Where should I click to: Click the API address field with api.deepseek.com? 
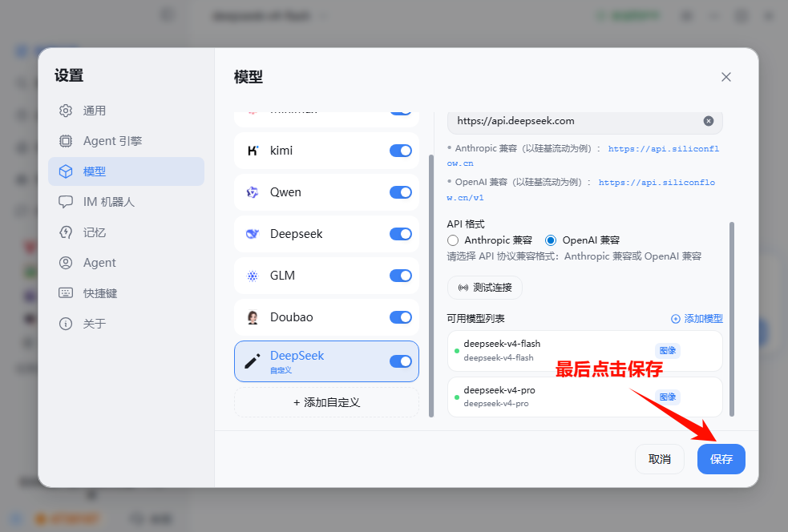point(585,121)
